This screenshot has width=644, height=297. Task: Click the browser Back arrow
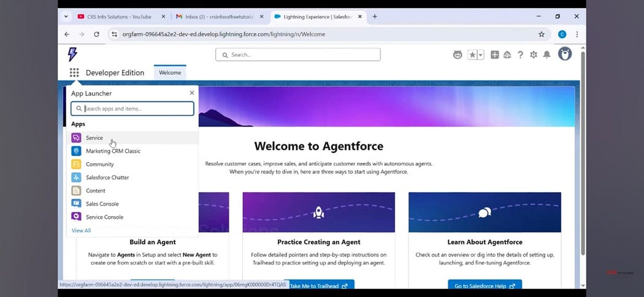[x=67, y=34]
